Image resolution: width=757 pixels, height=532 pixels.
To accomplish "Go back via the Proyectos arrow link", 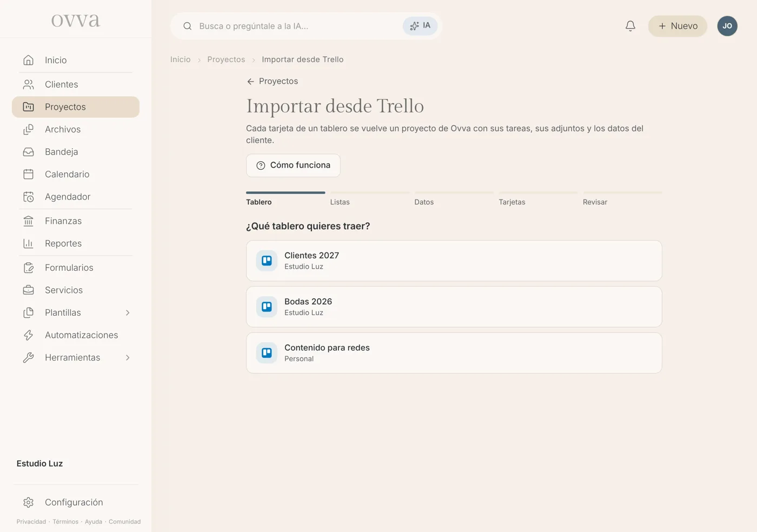I will point(273,81).
